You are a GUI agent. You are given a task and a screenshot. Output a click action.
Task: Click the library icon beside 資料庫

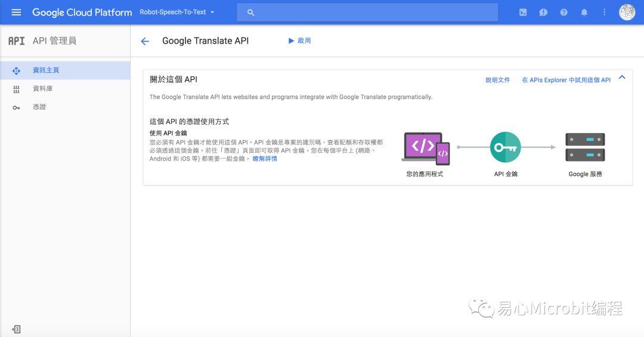[17, 89]
